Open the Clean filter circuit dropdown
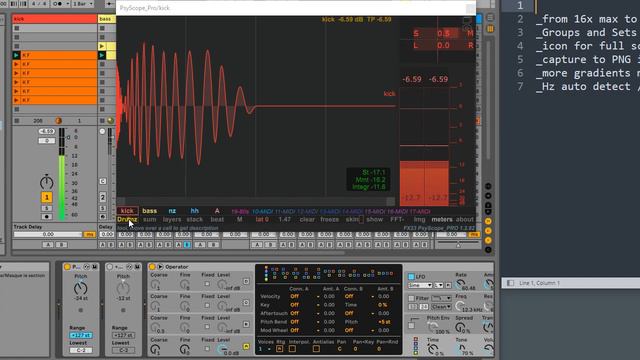This screenshot has height=360, width=640. (441, 307)
